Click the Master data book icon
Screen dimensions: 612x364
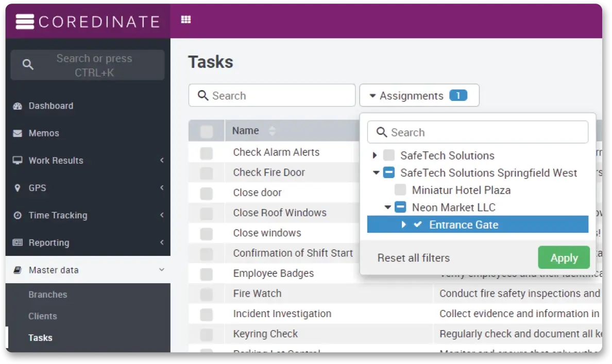coord(18,270)
